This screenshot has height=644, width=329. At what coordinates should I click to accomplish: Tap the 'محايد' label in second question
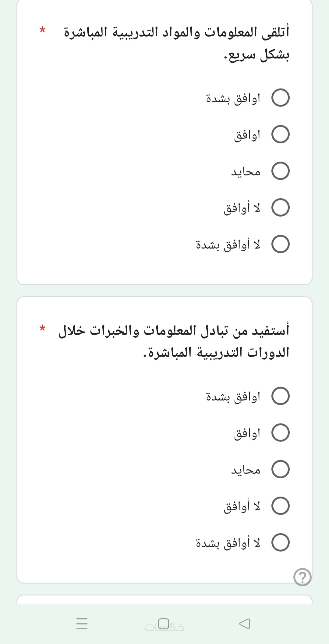(246, 470)
